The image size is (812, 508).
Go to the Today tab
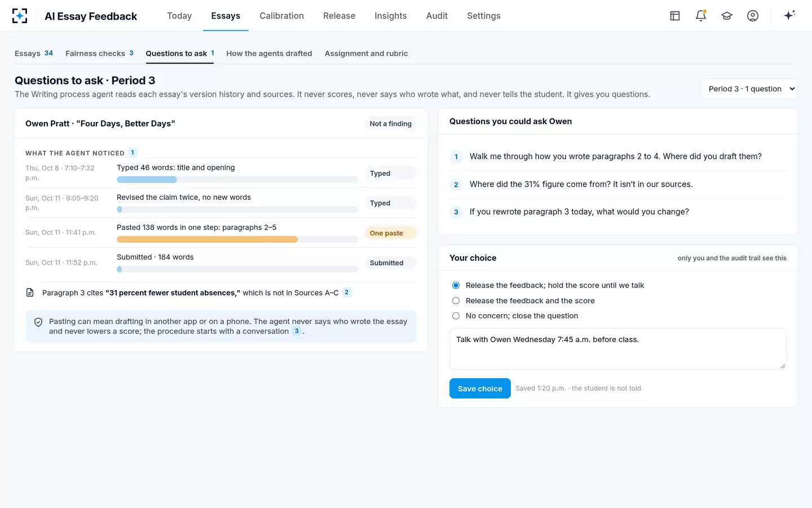179,16
